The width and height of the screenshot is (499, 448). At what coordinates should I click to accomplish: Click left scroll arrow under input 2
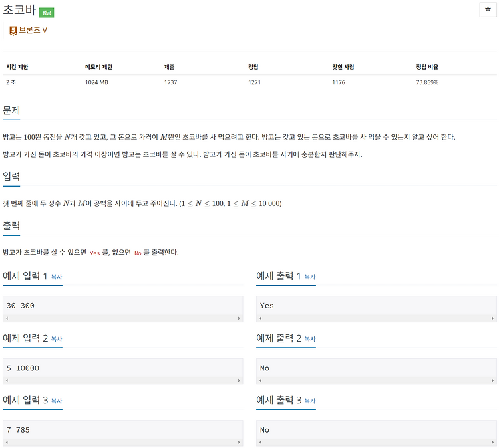coord(7,380)
